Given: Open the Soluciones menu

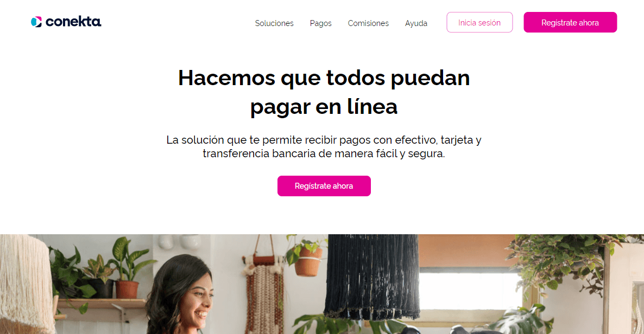Looking at the screenshot, I should 274,23.
